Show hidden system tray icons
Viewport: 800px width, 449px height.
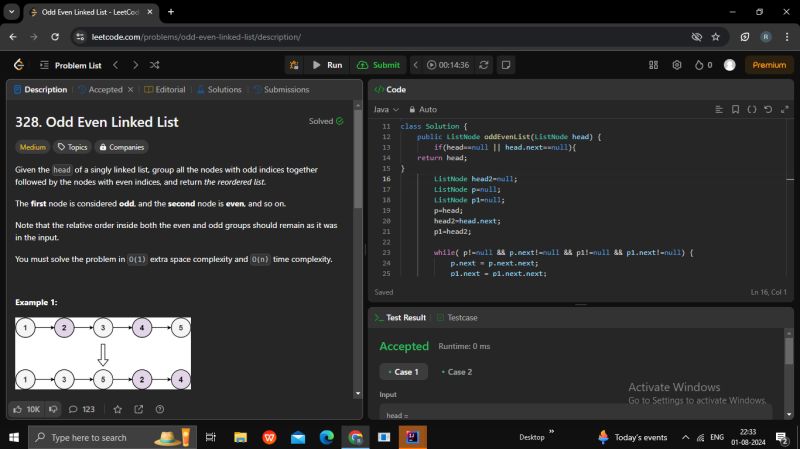685,437
